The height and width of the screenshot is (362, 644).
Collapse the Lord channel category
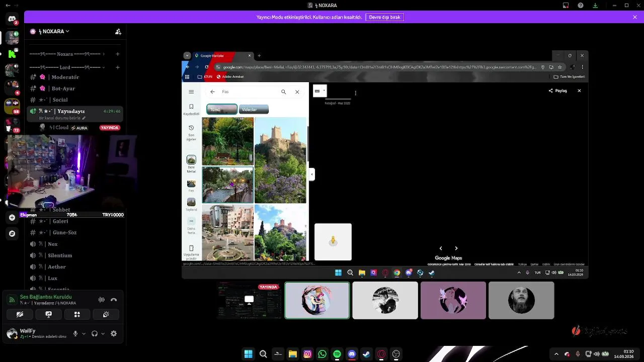(67, 67)
